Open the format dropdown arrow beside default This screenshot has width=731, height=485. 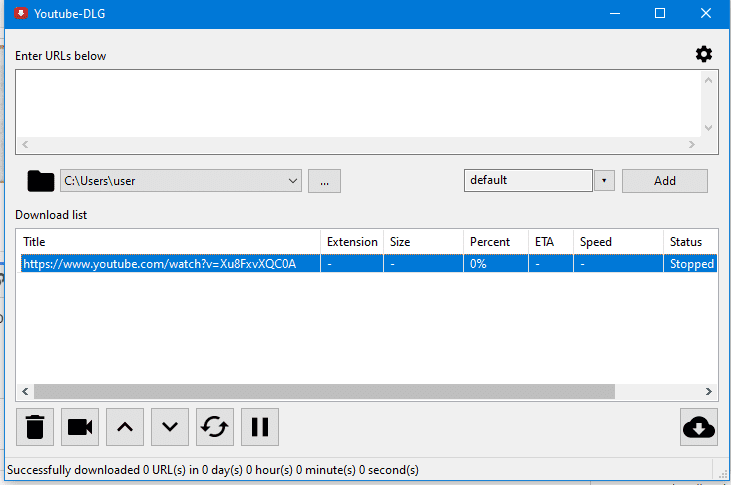point(604,180)
